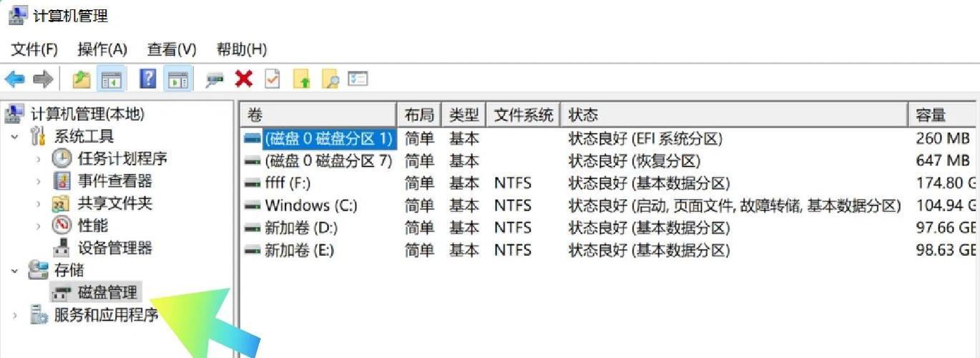Select 计算机管理(本地) root node
The width and height of the screenshot is (980, 358).
pos(87,114)
